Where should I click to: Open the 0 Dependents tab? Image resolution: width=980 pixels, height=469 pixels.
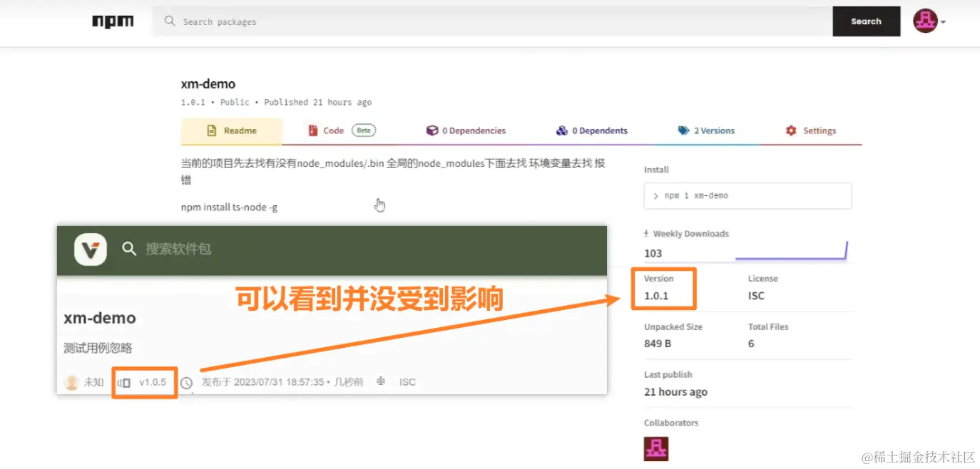pyautogui.click(x=592, y=131)
